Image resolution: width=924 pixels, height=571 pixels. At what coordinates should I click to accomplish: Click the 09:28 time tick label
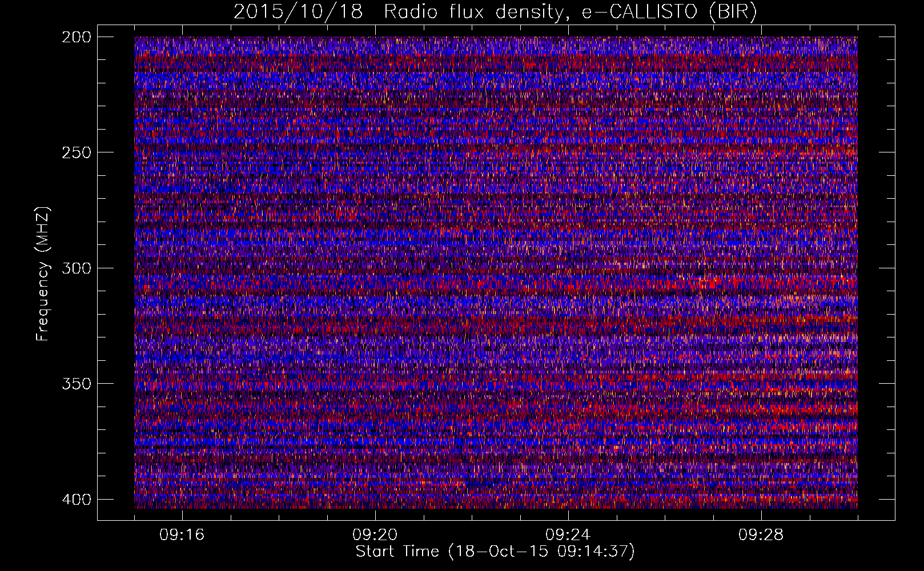[761, 535]
